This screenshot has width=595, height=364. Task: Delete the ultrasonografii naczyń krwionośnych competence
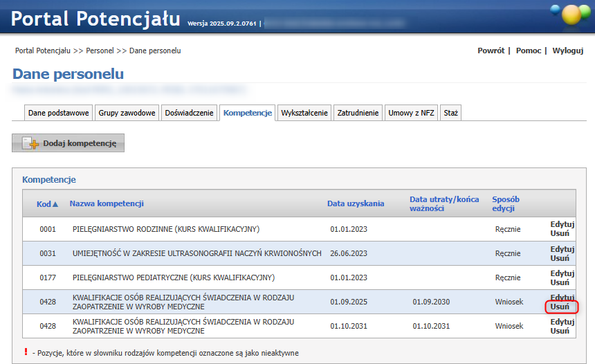[x=560, y=258]
